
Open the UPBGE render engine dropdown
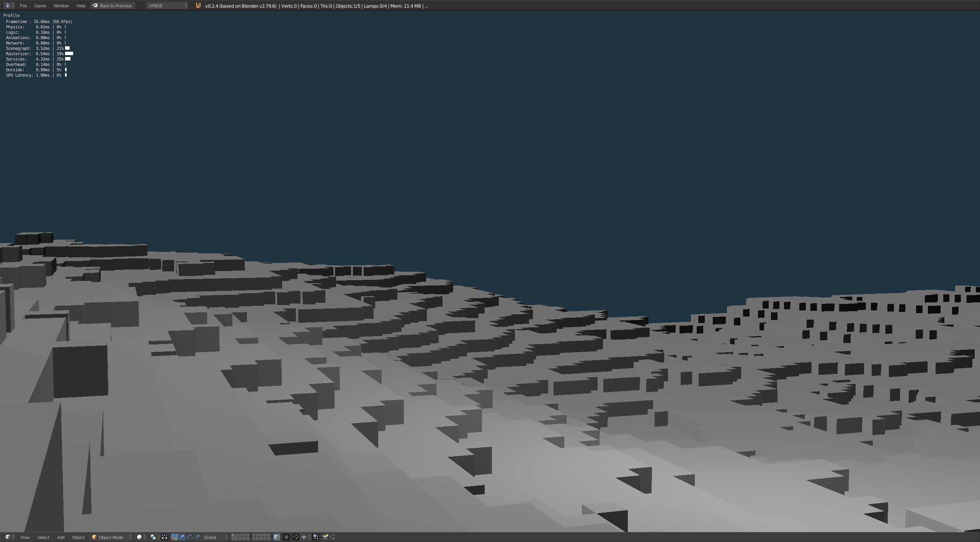tap(167, 6)
